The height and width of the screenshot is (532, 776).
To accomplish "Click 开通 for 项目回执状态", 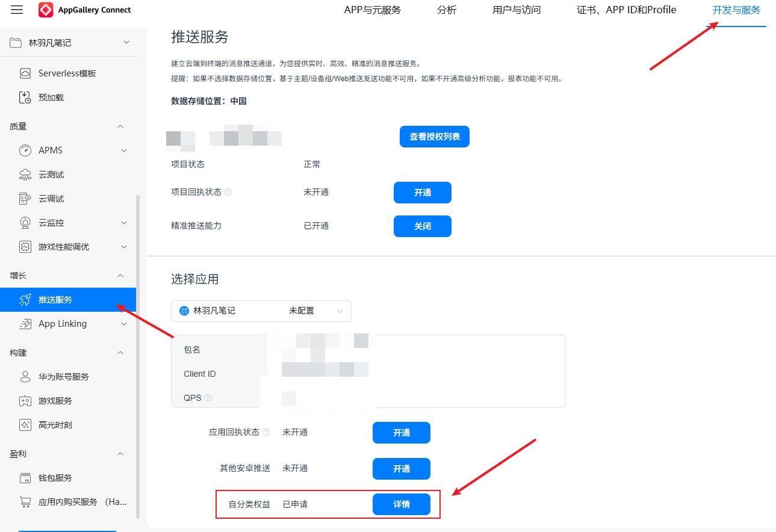I will (423, 193).
